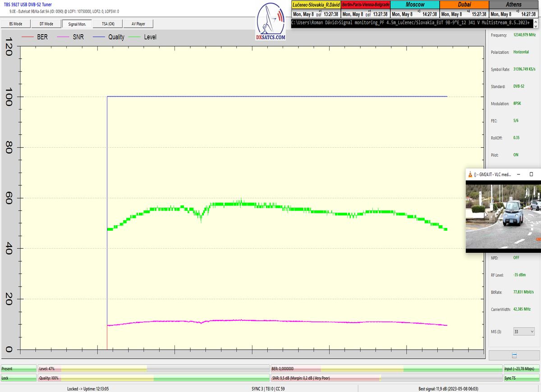This screenshot has height=392, width=541.
Task: Click the green Level legend line
Action: (134, 37)
